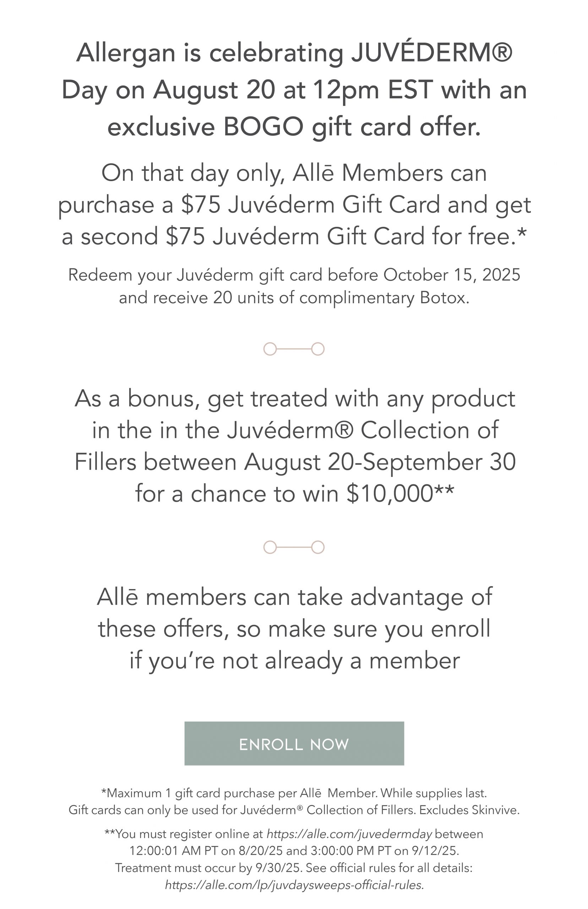Click the first dumbbell divider's left circle
The height and width of the screenshot is (909, 588).
[x=270, y=349]
